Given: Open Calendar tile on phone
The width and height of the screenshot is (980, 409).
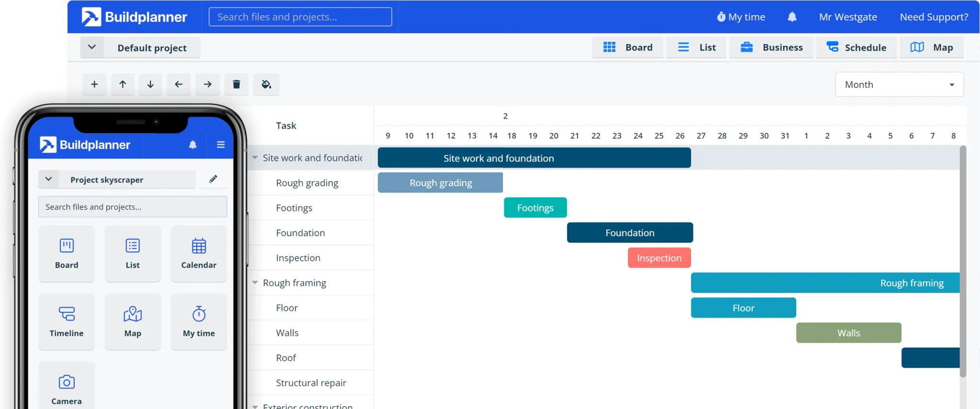Looking at the screenshot, I should 199,253.
